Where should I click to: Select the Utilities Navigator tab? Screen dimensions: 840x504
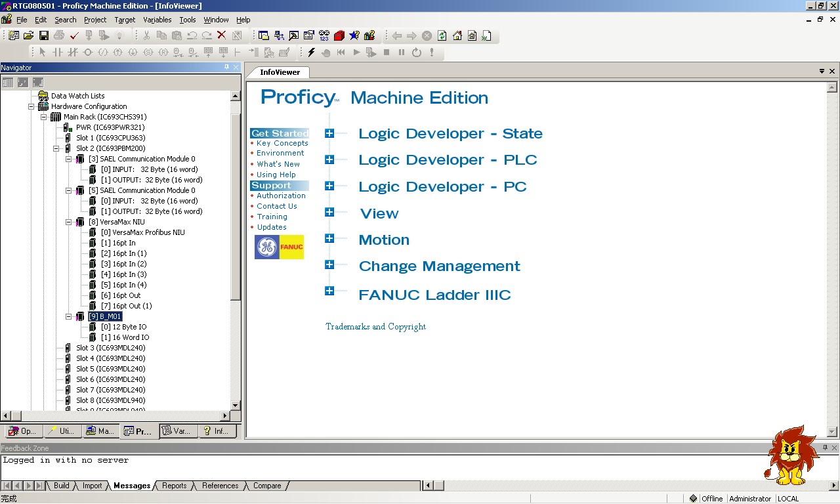pos(62,431)
